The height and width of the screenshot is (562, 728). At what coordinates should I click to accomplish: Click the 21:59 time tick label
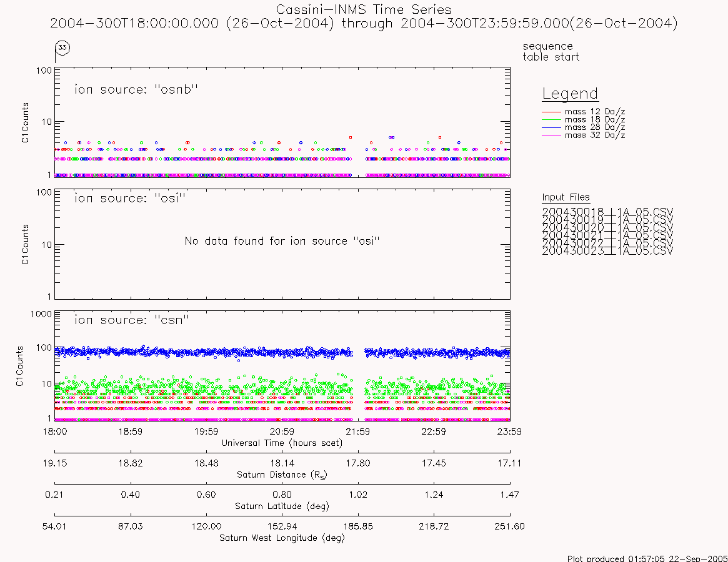(358, 431)
